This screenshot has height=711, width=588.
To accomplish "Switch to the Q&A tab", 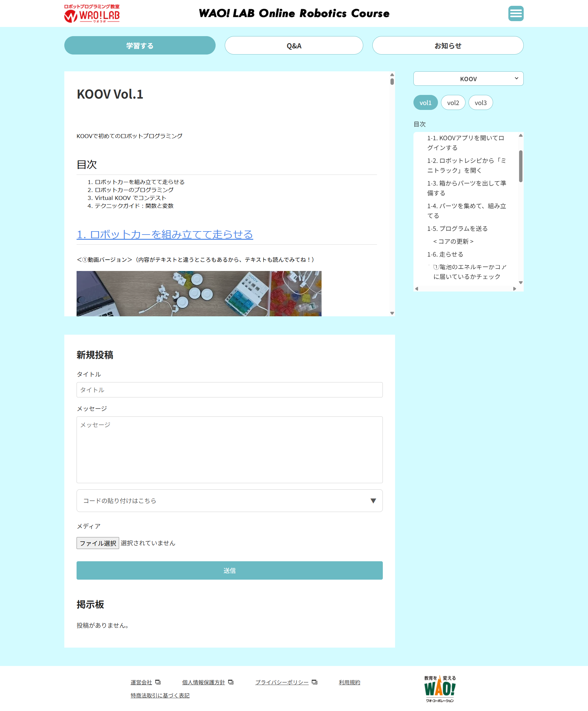I will [294, 45].
